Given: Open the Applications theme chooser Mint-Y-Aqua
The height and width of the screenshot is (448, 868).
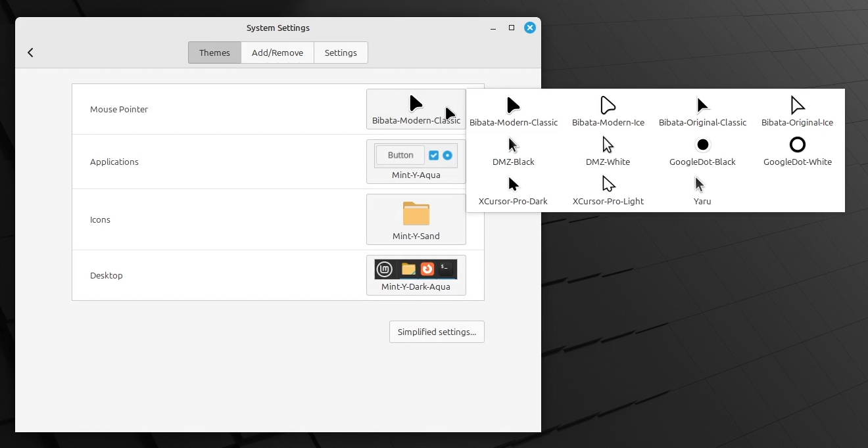Looking at the screenshot, I should point(416,162).
